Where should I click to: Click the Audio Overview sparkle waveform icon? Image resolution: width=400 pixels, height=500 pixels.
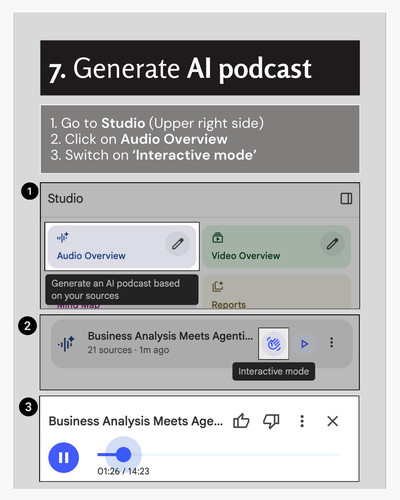(x=62, y=237)
